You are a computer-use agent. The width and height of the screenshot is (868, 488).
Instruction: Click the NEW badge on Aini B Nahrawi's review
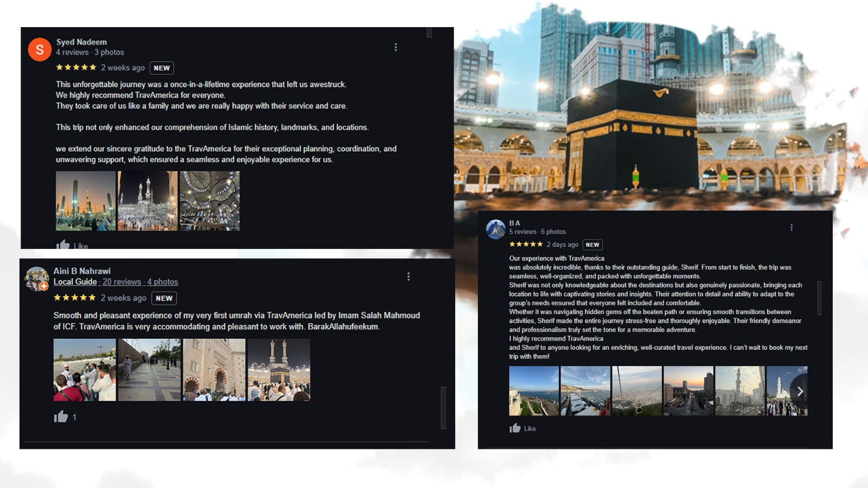pyautogui.click(x=164, y=298)
